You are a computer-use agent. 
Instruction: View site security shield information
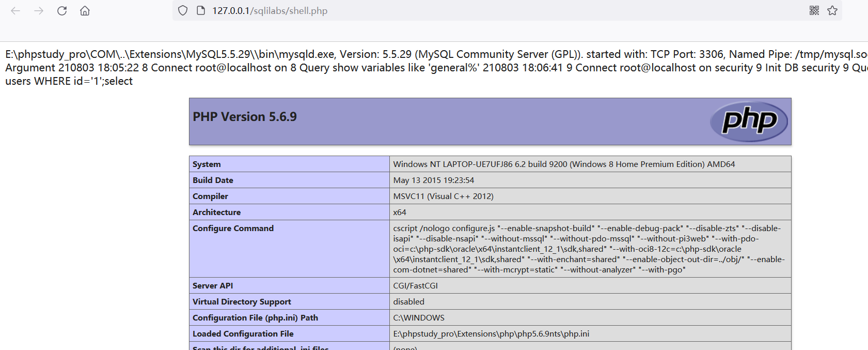pyautogui.click(x=183, y=11)
